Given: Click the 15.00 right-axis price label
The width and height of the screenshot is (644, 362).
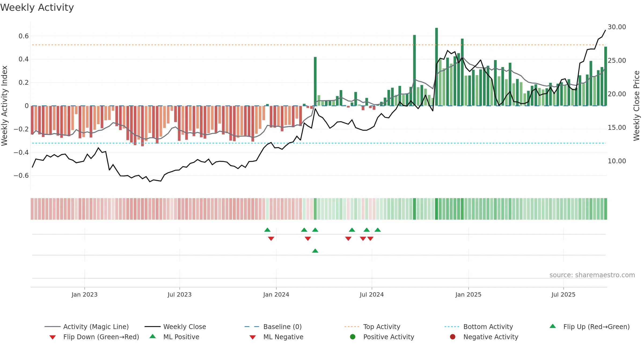Looking at the screenshot, I should (617, 128).
